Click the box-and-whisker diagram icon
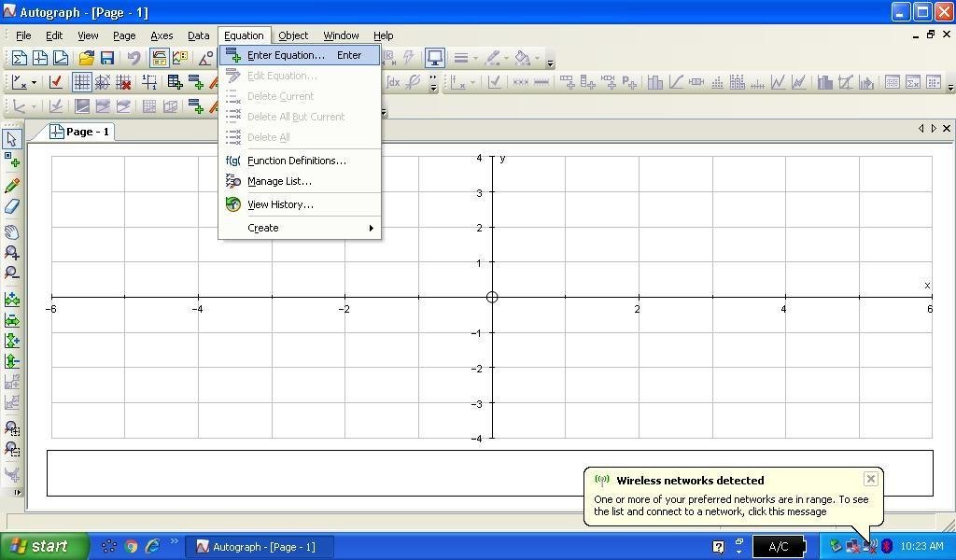 [x=696, y=82]
